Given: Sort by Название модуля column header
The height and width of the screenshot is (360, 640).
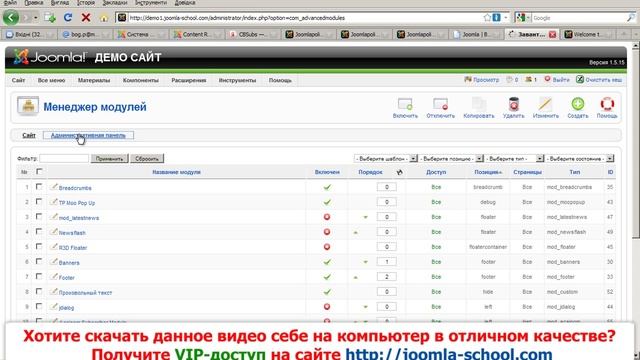Looking at the screenshot, I should coord(176,172).
